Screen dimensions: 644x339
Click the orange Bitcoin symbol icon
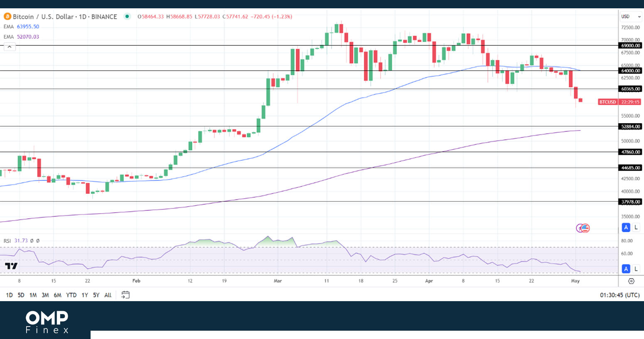(7, 17)
